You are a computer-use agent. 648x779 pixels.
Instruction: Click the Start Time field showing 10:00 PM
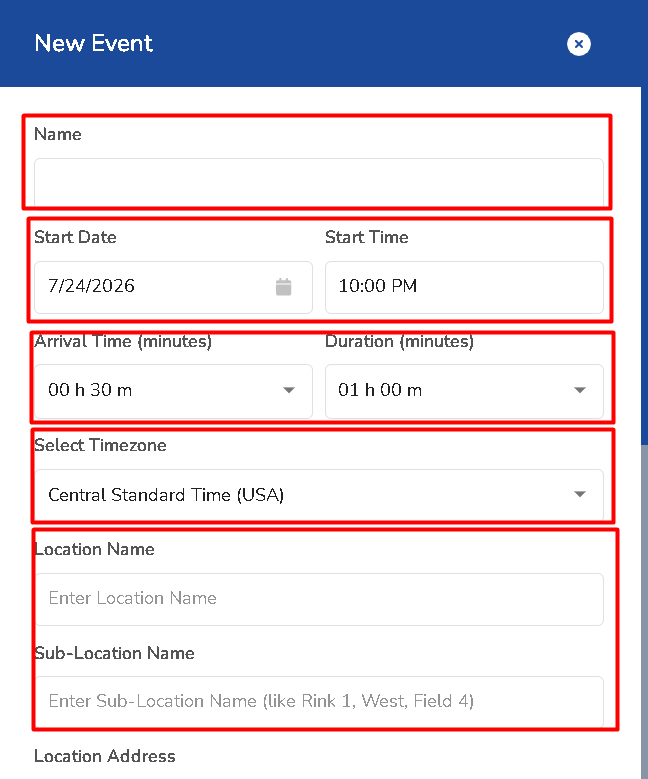tap(464, 287)
